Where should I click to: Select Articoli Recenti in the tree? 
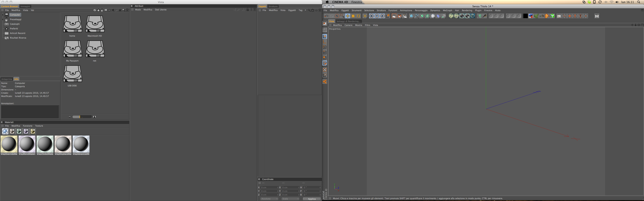(x=18, y=33)
